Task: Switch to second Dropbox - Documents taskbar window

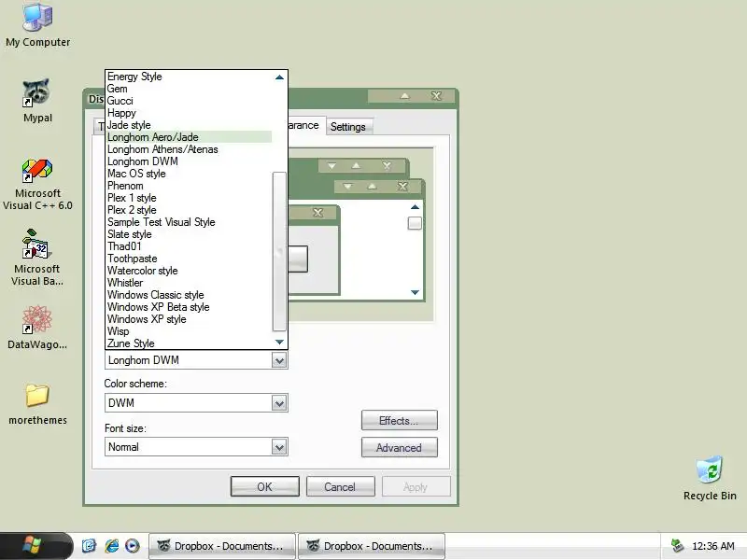Action: click(372, 546)
